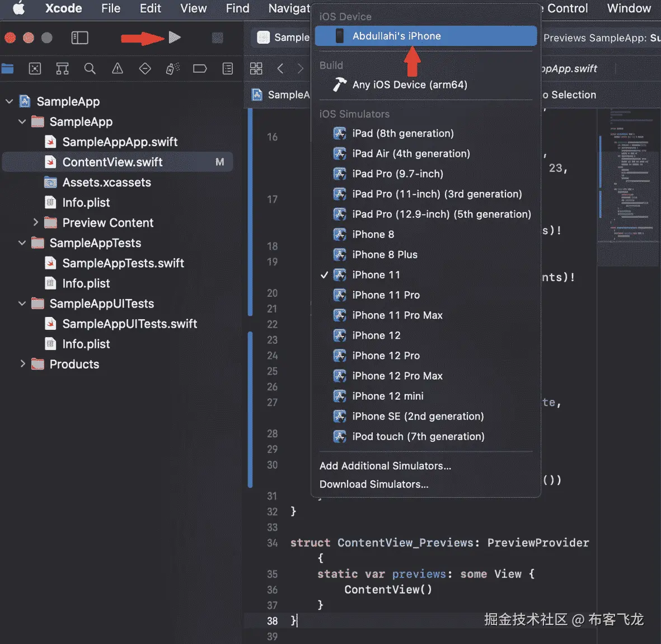The height and width of the screenshot is (644, 661).
Task: Click the Run (play) button
Action: [x=175, y=38]
